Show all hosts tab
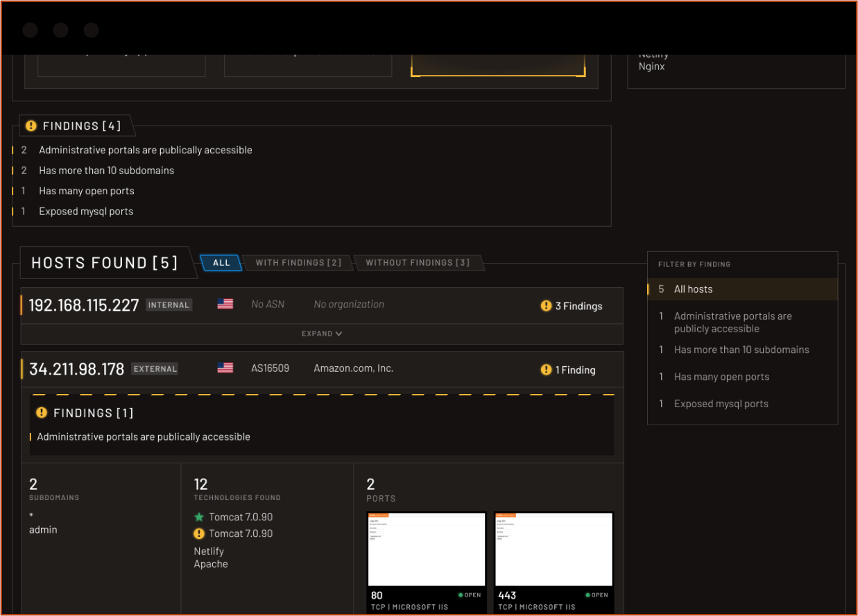 221,263
